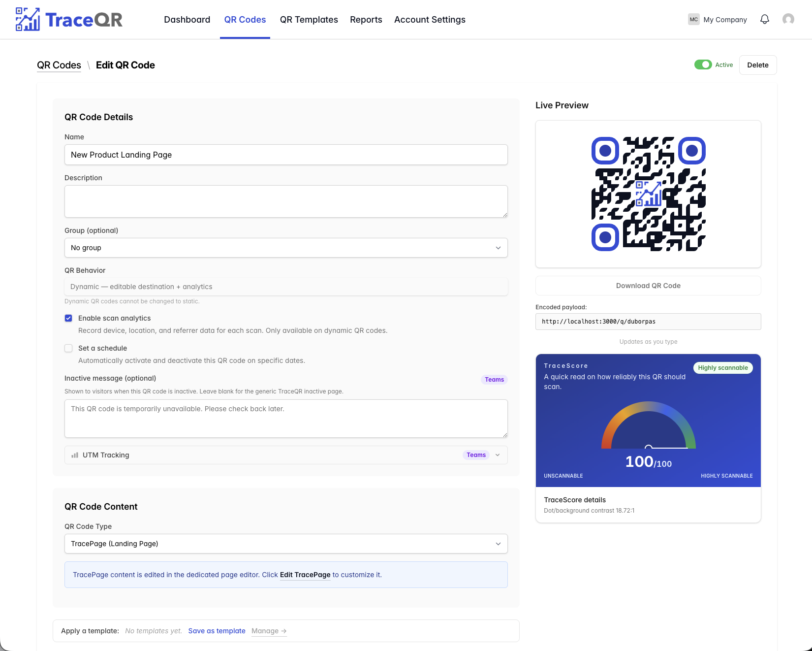812x651 pixels.
Task: Click the 100/100 score value
Action: (x=648, y=462)
